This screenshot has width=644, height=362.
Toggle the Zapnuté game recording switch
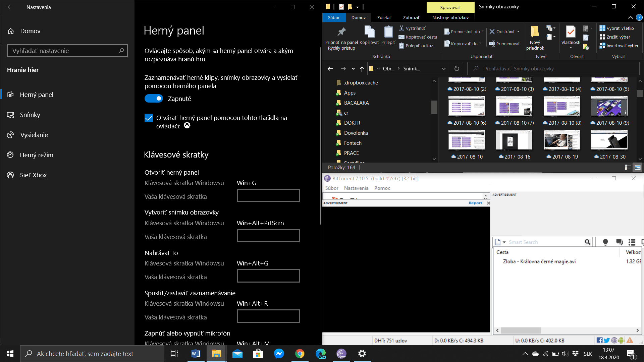[154, 99]
